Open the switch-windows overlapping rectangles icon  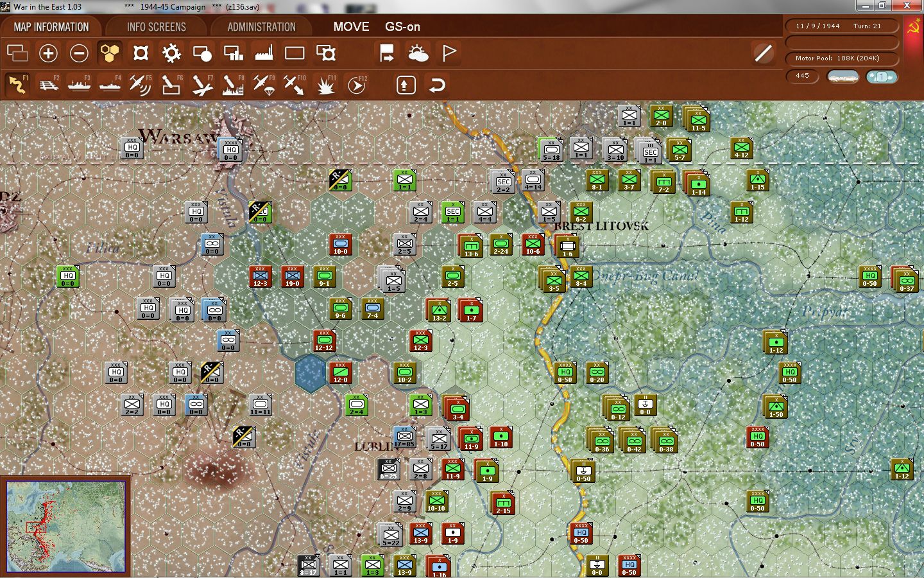point(17,53)
